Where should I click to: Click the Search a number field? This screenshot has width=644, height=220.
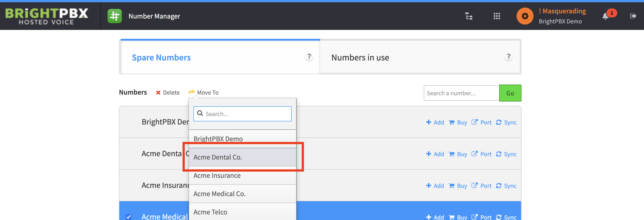point(461,93)
